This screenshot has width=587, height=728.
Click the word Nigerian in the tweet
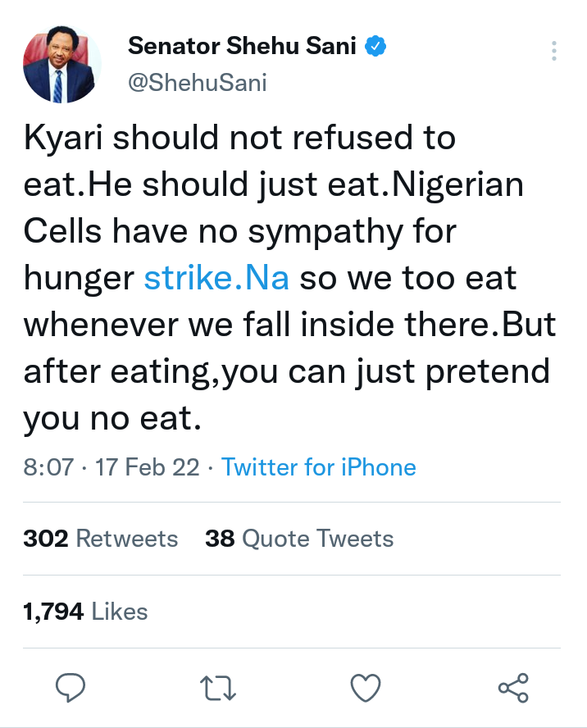459,185
